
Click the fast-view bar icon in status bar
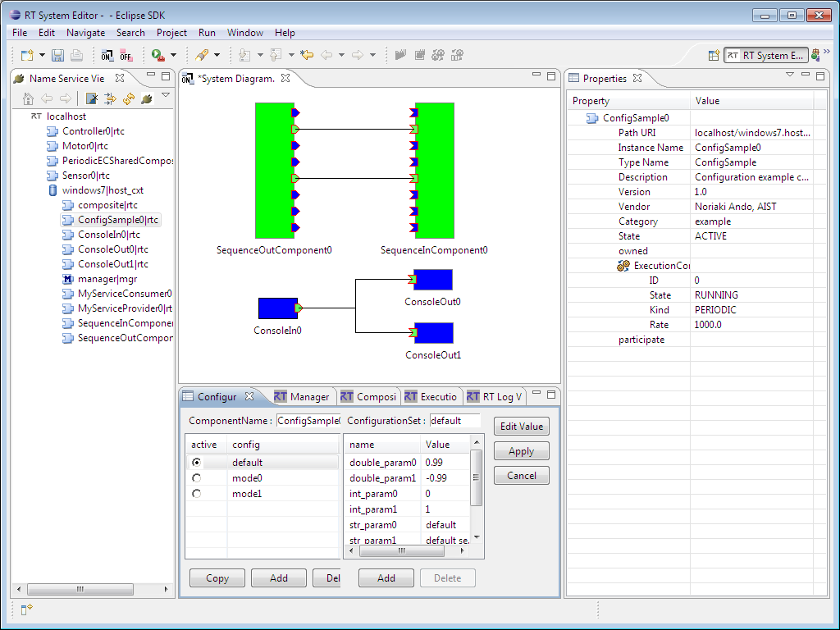pos(27,609)
